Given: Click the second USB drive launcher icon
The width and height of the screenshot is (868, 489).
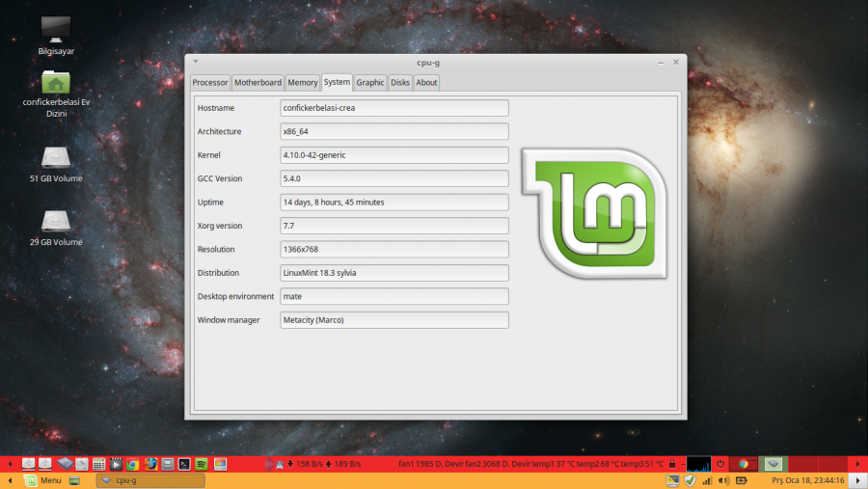Looking at the screenshot, I should 44,464.
